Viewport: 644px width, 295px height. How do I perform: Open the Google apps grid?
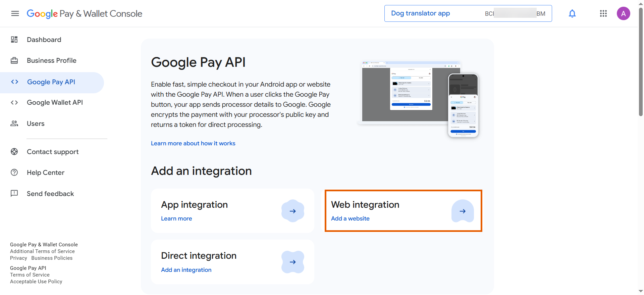[603, 13]
